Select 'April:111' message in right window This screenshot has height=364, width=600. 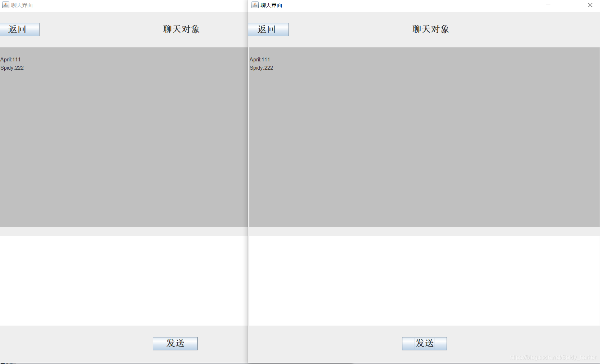[x=260, y=60]
